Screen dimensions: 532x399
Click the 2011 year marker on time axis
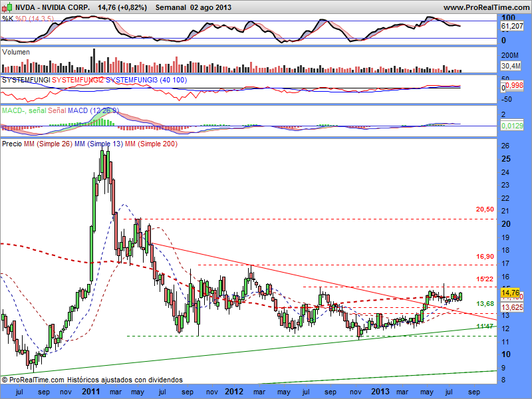91,392
